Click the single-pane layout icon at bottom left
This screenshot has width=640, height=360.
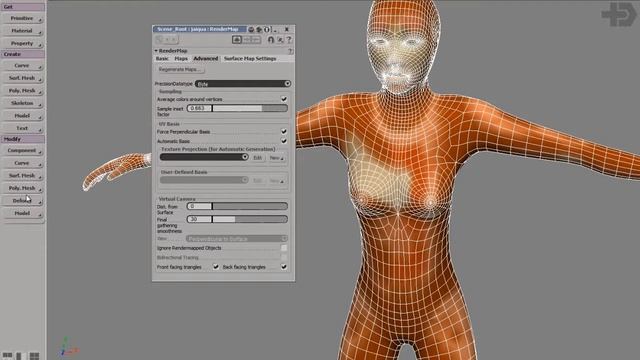pos(19,356)
